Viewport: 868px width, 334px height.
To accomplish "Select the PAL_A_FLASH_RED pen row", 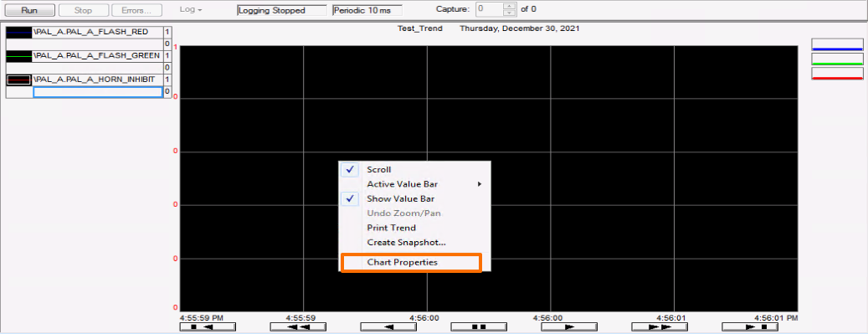I will coord(98,32).
